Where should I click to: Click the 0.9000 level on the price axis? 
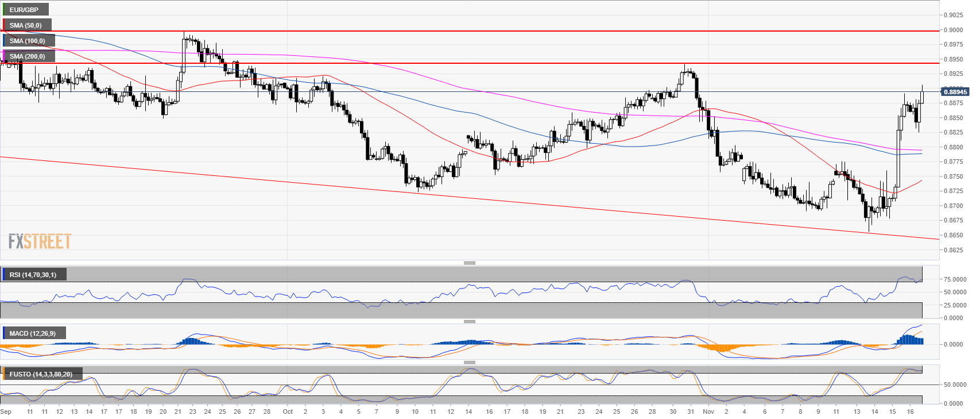click(x=955, y=30)
